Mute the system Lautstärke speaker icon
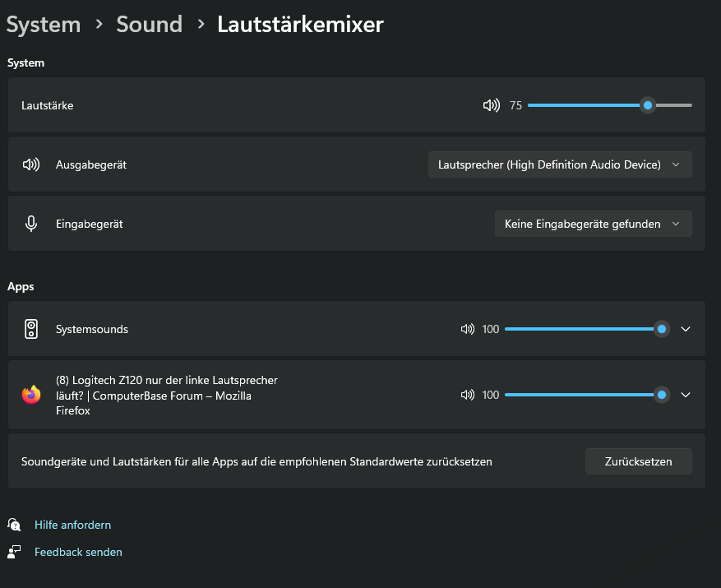The height and width of the screenshot is (588, 721). tap(491, 105)
